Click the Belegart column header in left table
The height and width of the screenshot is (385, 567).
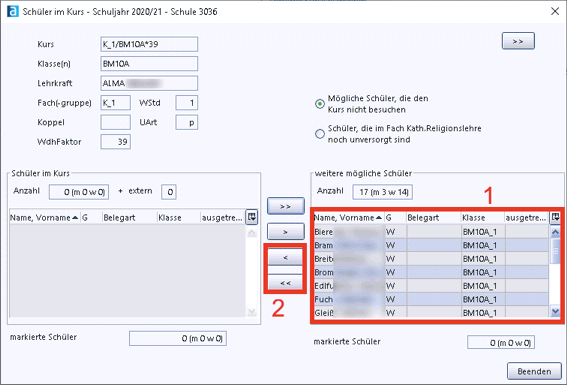(x=129, y=218)
